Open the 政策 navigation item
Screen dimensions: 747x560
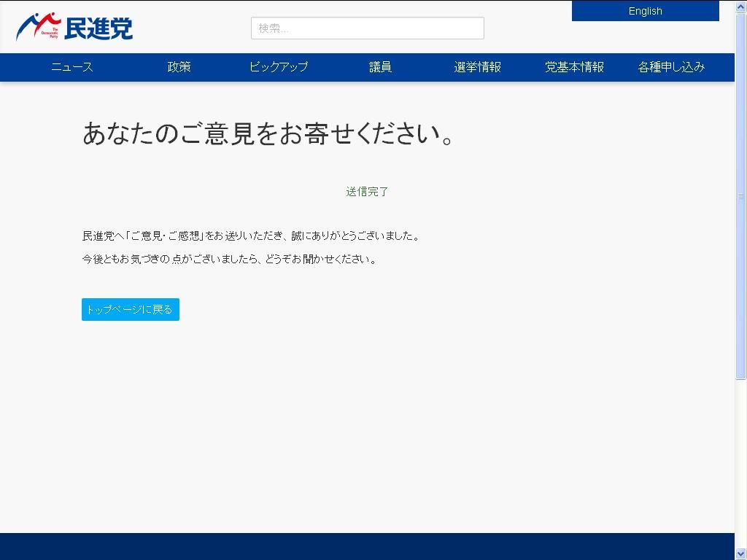179,67
